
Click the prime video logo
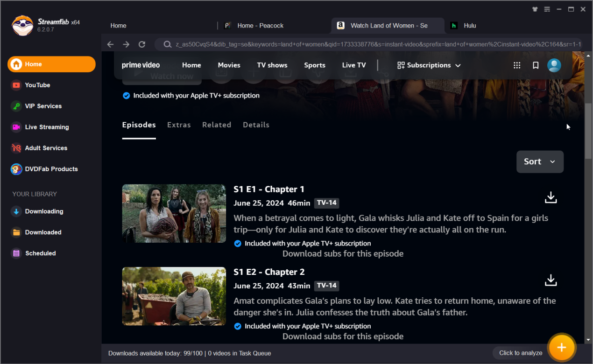141,65
